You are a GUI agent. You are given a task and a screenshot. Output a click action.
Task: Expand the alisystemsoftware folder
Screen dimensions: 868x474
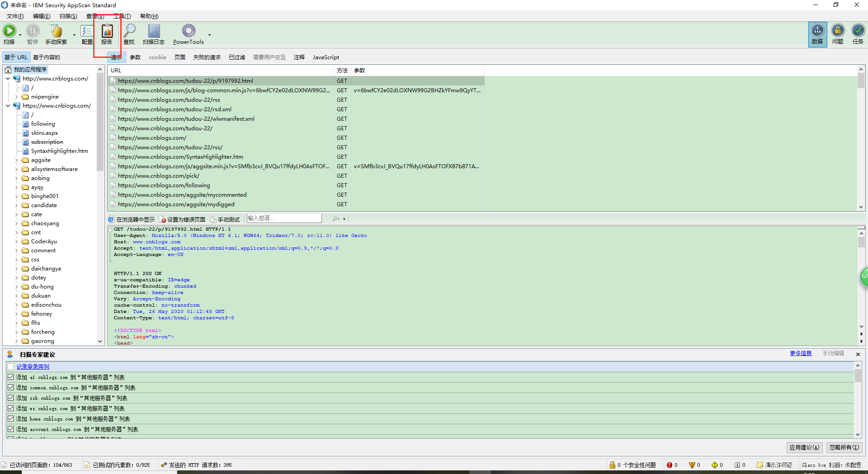17,169
